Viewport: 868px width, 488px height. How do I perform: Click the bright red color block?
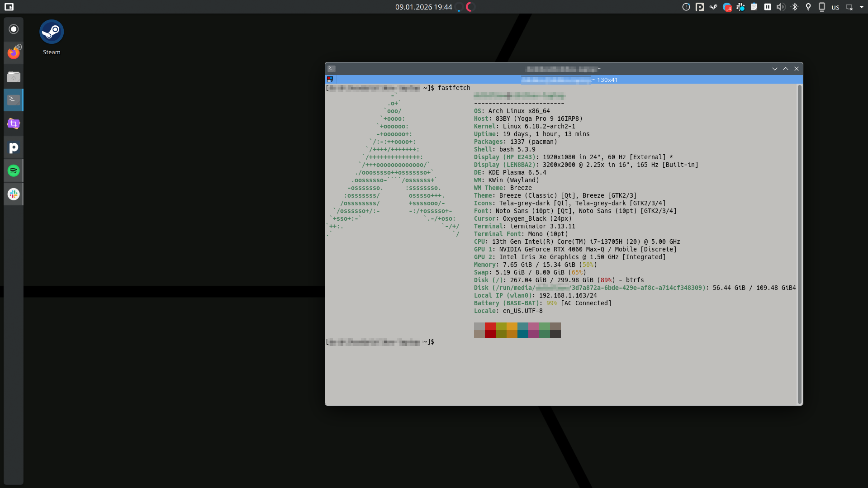coord(490,326)
